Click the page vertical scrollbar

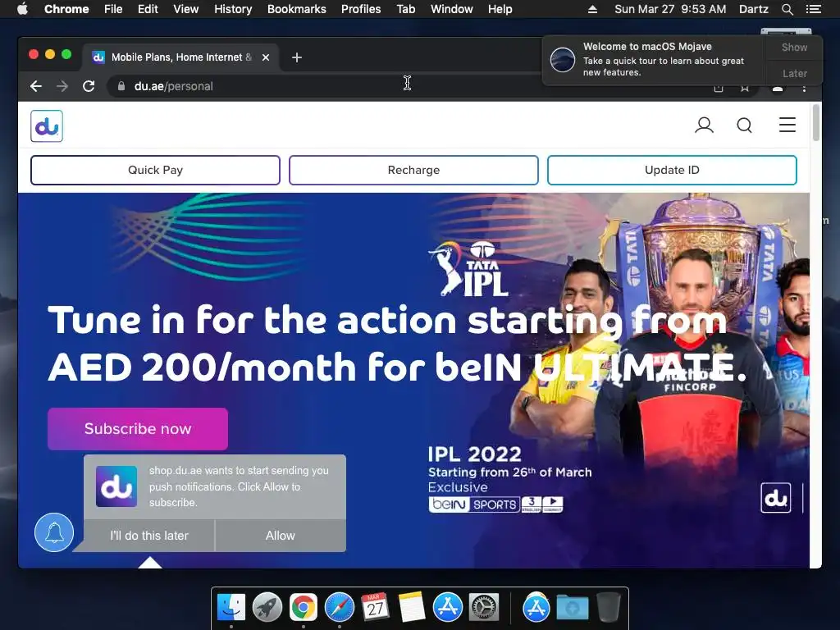pyautogui.click(x=816, y=123)
